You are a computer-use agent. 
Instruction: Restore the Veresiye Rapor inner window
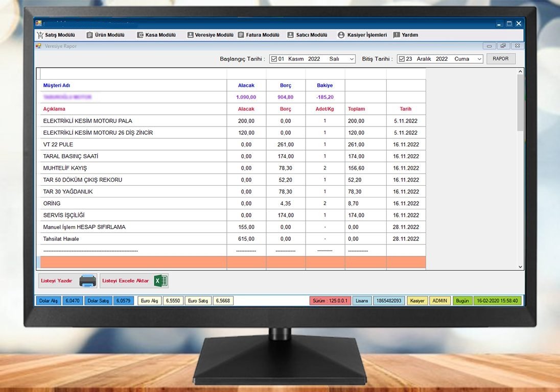coord(503,46)
